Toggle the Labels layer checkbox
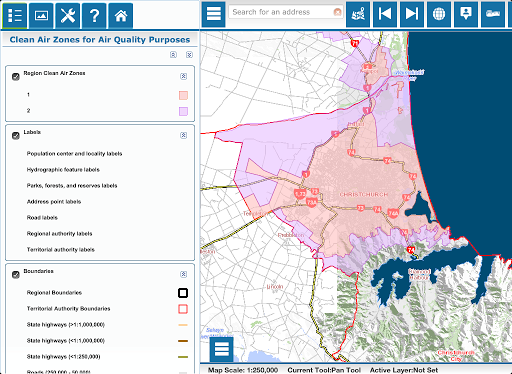 click(16, 136)
